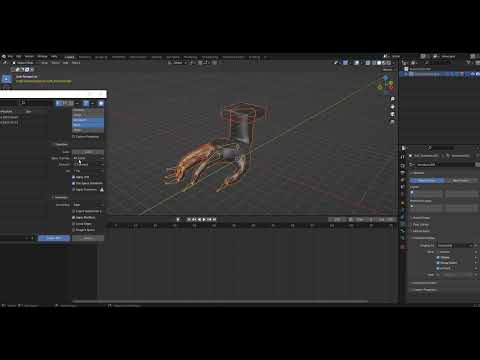Open the Scene properties tab
The height and width of the screenshot is (360, 480).
click(403, 187)
